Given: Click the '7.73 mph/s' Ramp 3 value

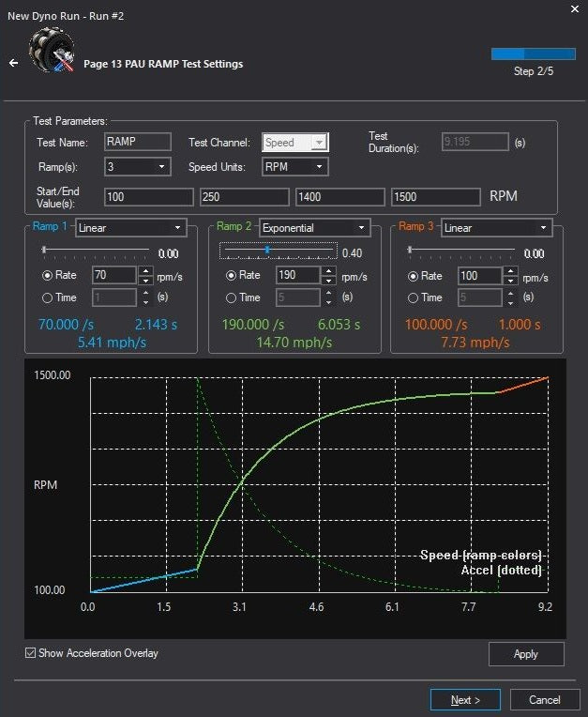Looking at the screenshot, I should [475, 343].
